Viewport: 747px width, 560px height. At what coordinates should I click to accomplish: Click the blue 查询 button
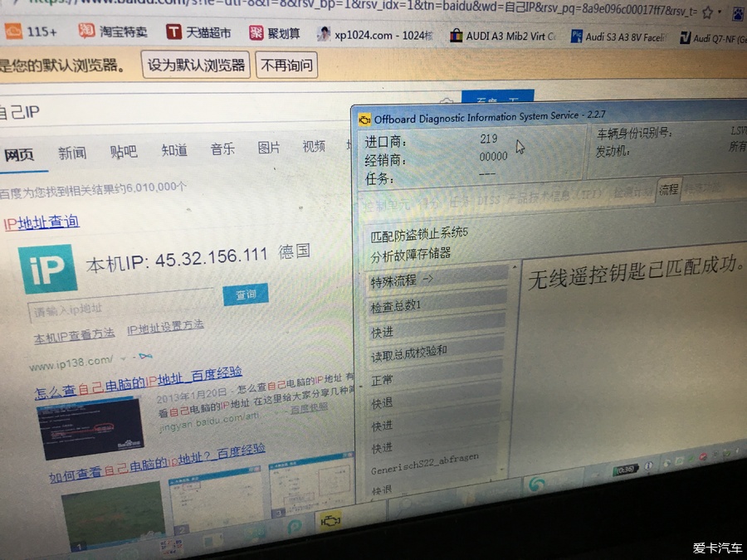246,295
